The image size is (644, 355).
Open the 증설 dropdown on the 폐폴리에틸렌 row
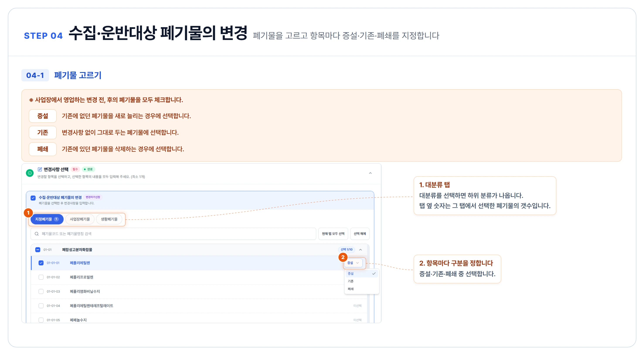[353, 263]
